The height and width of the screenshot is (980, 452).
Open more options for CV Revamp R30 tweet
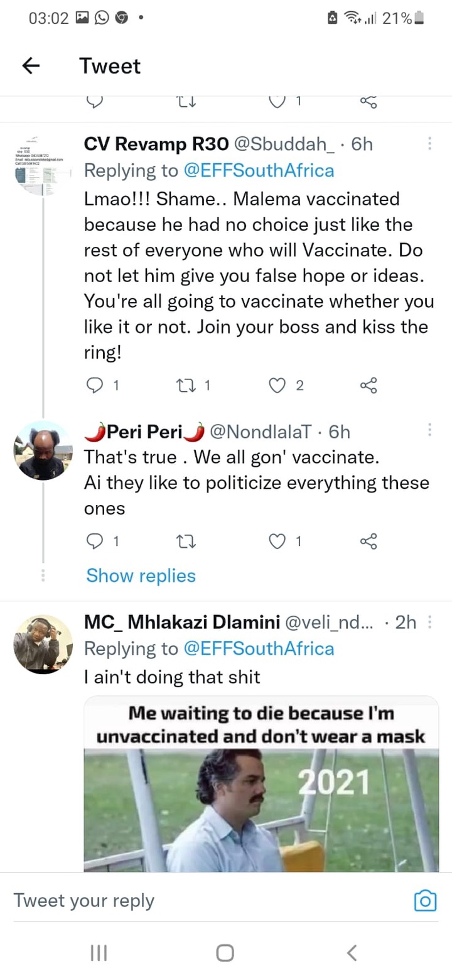[430, 144]
